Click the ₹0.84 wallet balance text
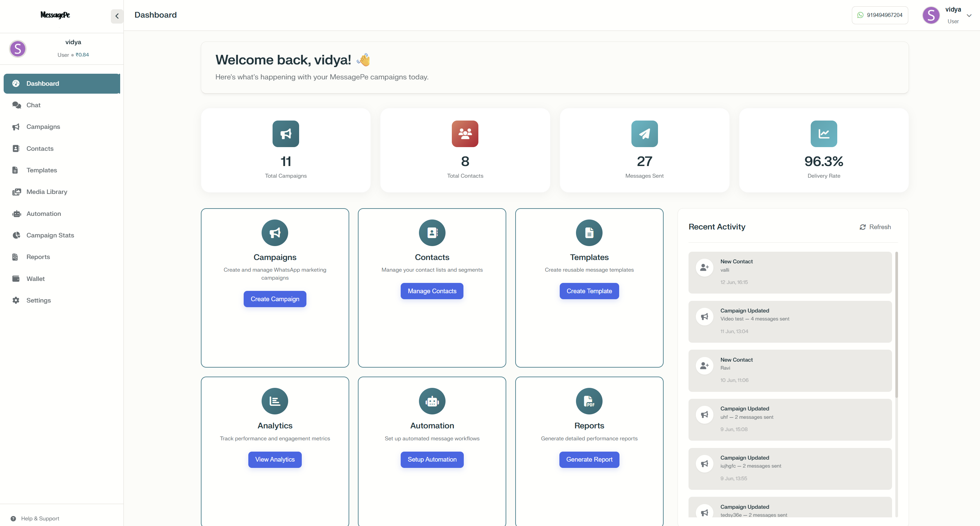The height and width of the screenshot is (526, 980). pyautogui.click(x=82, y=55)
